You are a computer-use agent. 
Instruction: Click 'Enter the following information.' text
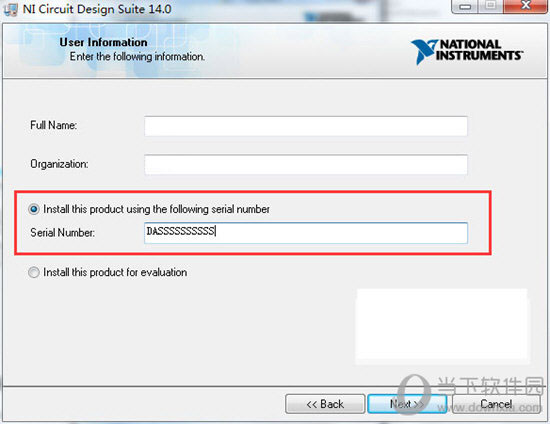(x=137, y=56)
